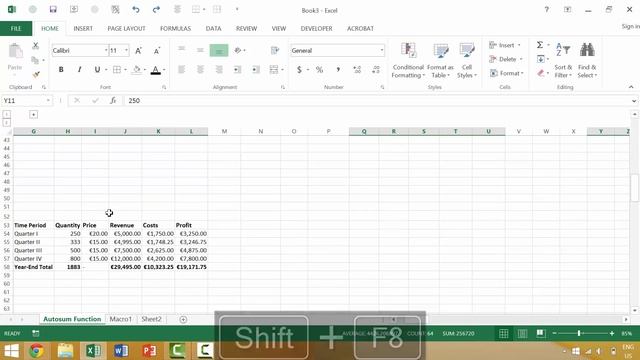
Task: Click the AutoSum sigma icon
Action: pos(540,45)
